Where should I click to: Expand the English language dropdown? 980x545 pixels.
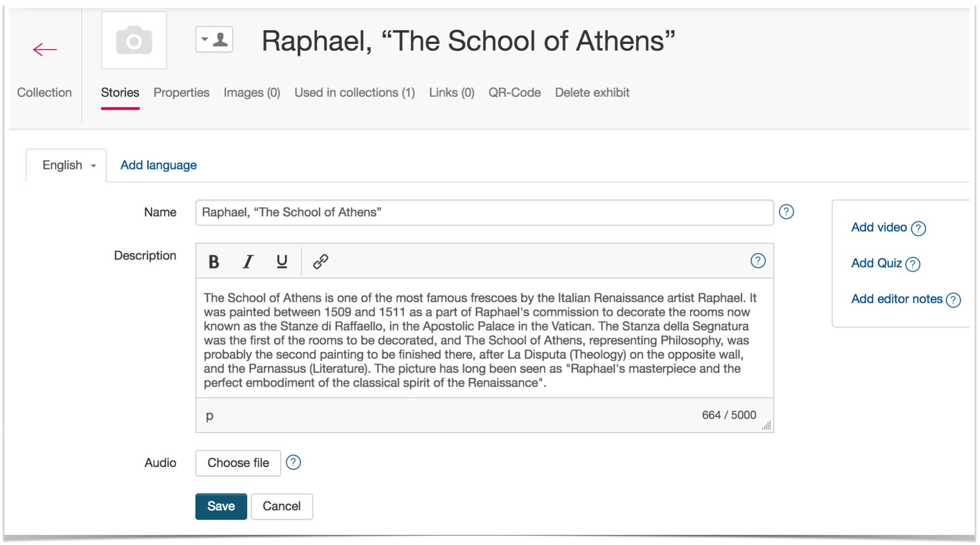click(69, 165)
